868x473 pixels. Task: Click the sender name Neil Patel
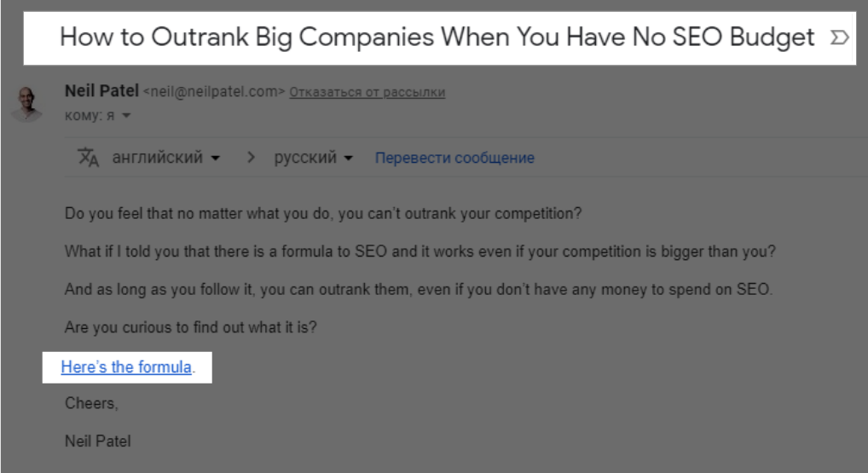click(x=101, y=90)
